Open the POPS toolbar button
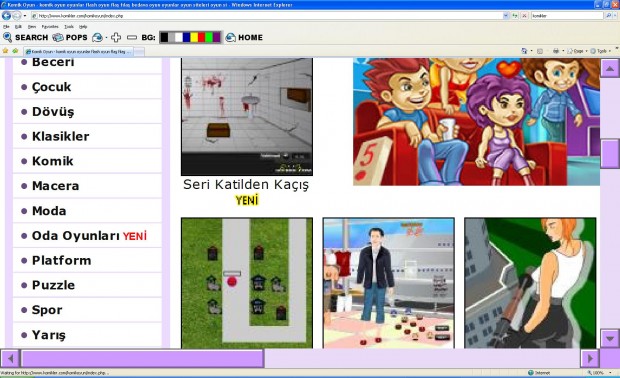The width and height of the screenshot is (620, 378). coord(70,38)
